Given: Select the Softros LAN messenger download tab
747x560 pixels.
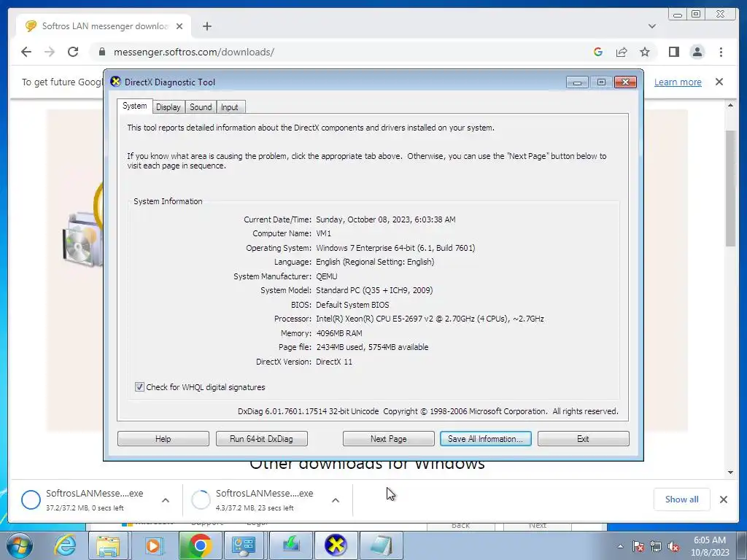Looking at the screenshot, I should tap(104, 26).
